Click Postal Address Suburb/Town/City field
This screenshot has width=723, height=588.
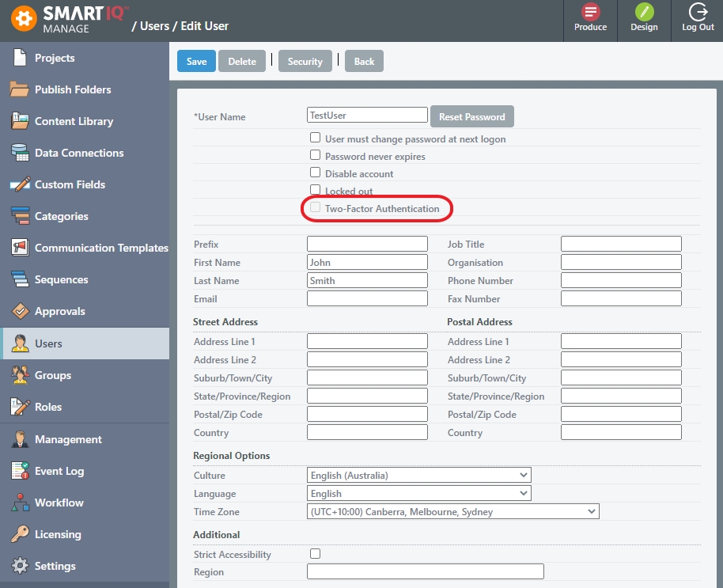point(621,377)
